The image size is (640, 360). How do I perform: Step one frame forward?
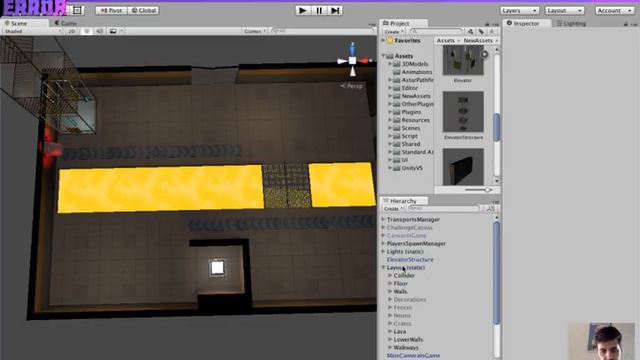point(335,11)
